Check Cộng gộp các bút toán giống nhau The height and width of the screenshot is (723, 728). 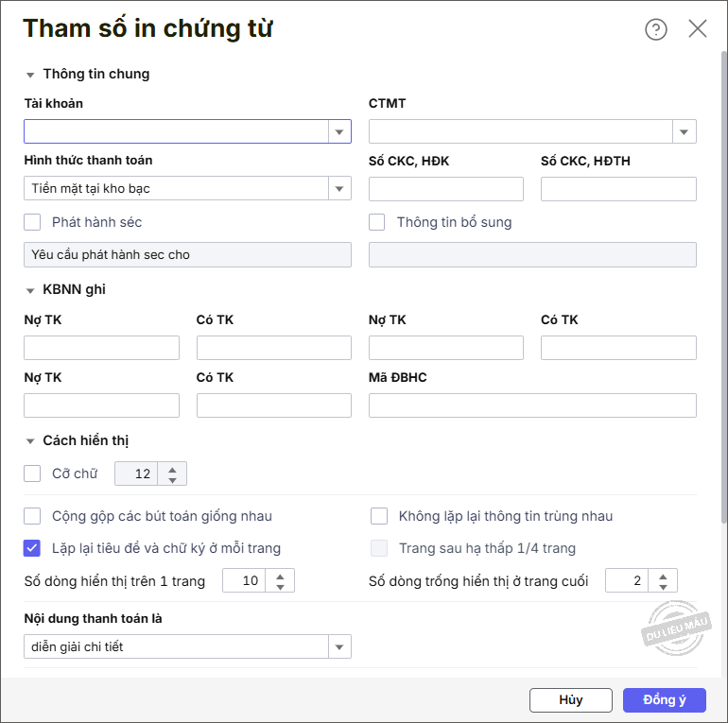(x=33, y=516)
